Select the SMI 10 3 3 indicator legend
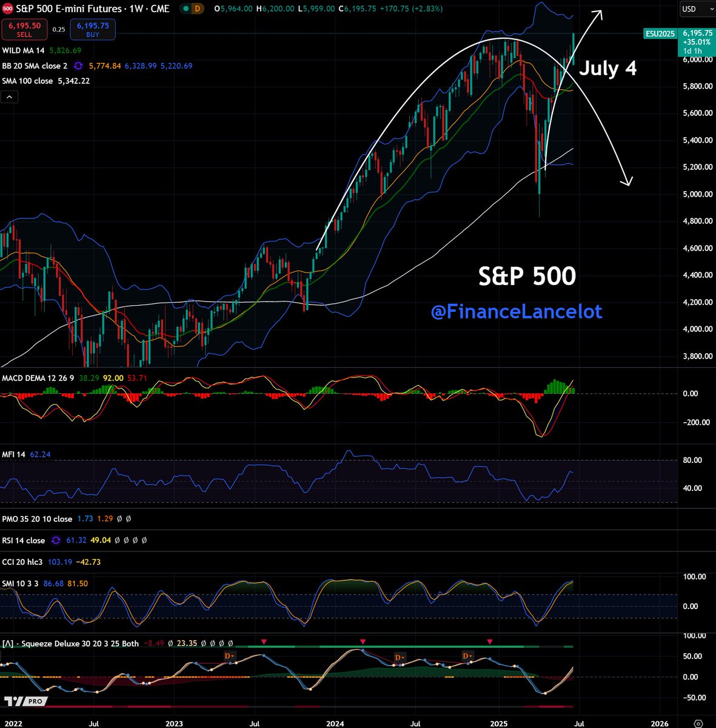The height and width of the screenshot is (728, 716). pyautogui.click(x=20, y=584)
